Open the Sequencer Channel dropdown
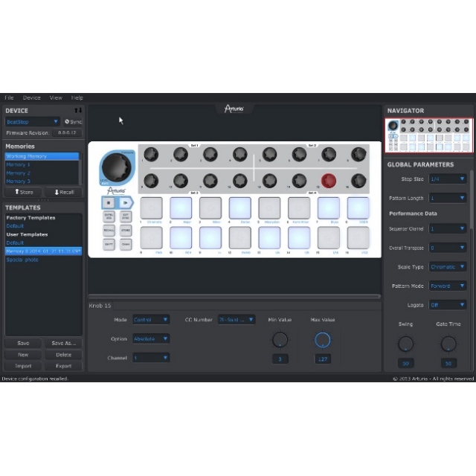476x476 pixels. (x=448, y=228)
